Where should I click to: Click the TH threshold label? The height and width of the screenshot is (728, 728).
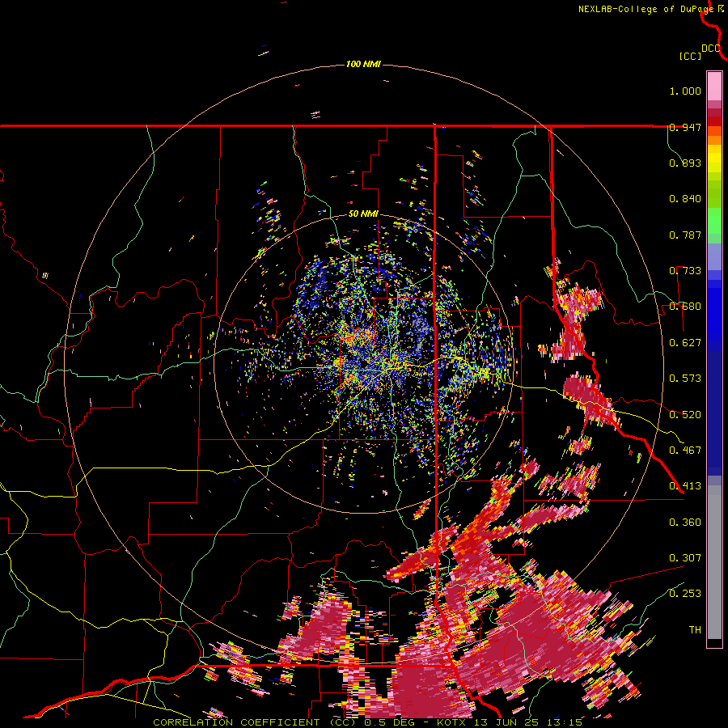[x=695, y=630]
